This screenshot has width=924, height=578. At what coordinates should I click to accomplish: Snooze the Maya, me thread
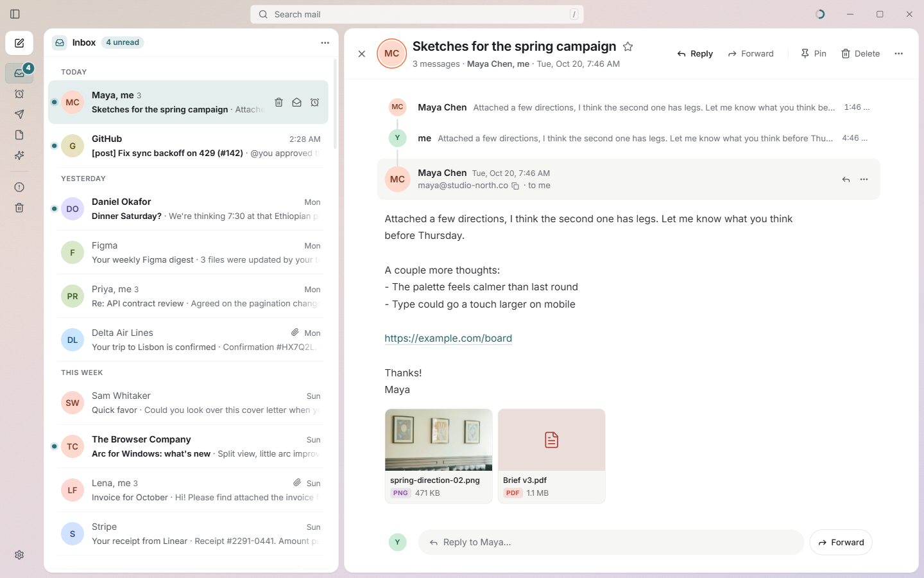(x=314, y=102)
